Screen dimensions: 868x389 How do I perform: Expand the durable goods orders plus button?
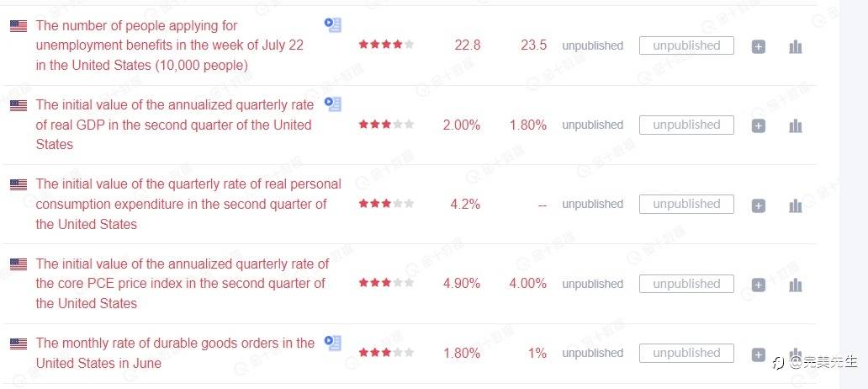[758, 354]
